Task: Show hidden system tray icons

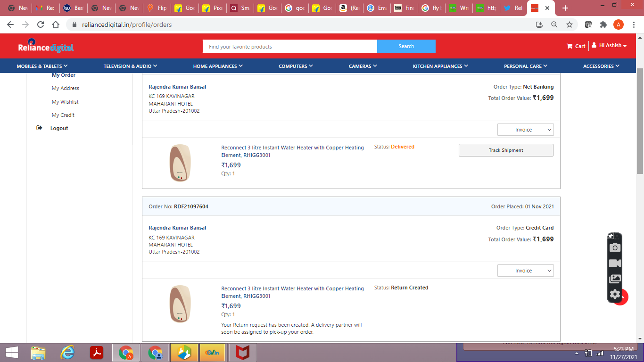Action: pos(577,353)
